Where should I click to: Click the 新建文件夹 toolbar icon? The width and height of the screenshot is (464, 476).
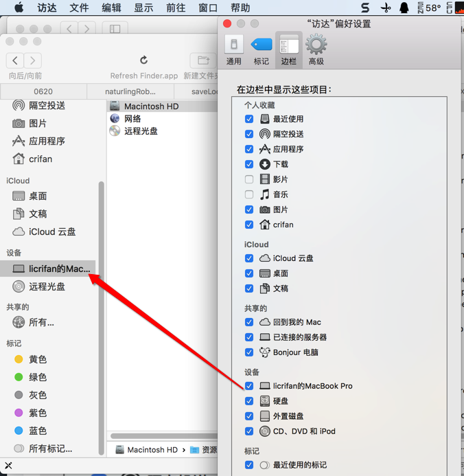(203, 60)
